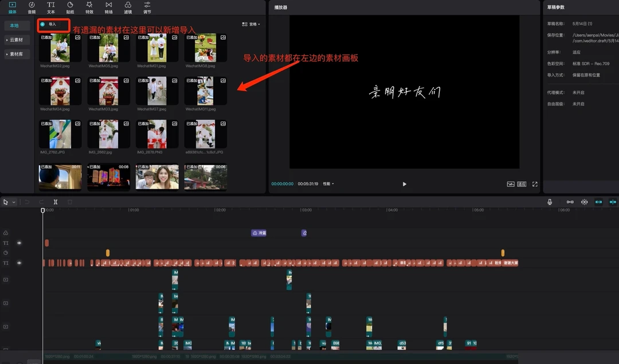
Task: Select the 本地 local media category
Action: click(x=17, y=26)
